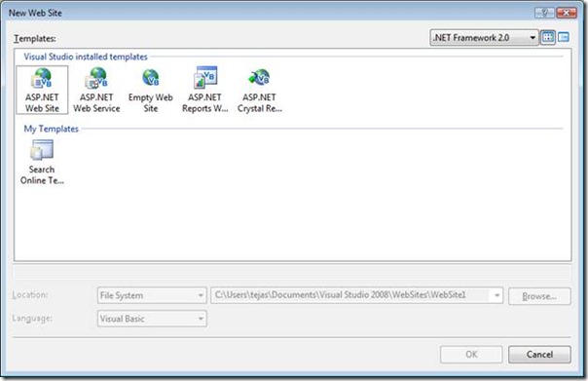Open the .NET Framework 2.0 dropdown
Screen dimensions: 588x381
click(484, 38)
